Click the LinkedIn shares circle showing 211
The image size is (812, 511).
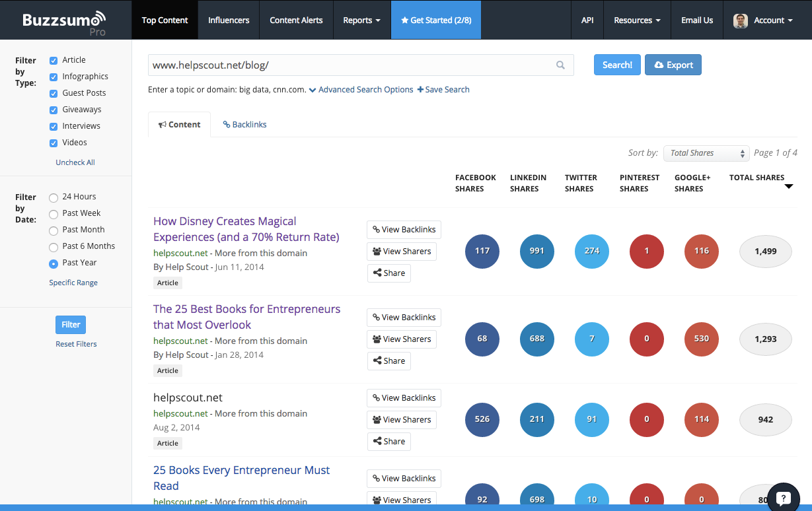(537, 419)
